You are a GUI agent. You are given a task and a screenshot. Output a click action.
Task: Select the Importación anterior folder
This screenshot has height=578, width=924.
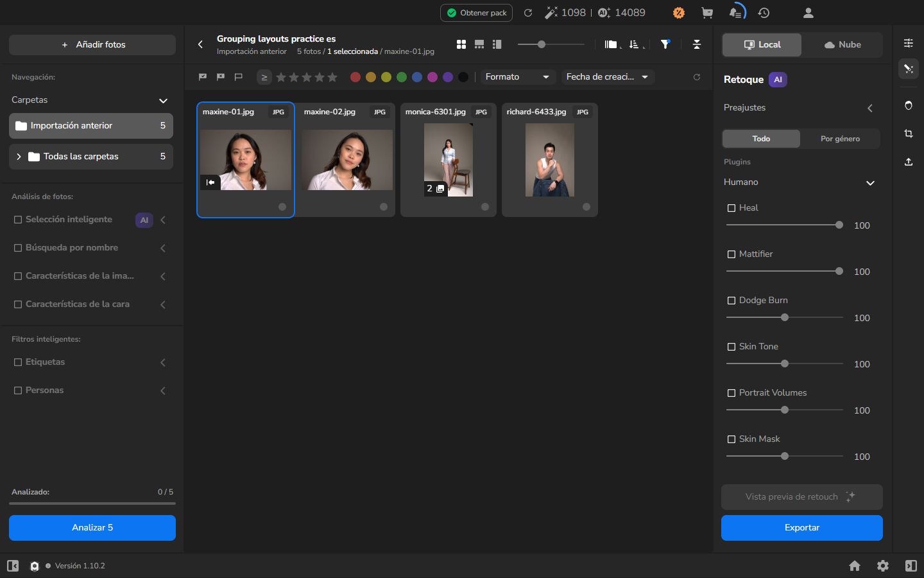[91, 126]
